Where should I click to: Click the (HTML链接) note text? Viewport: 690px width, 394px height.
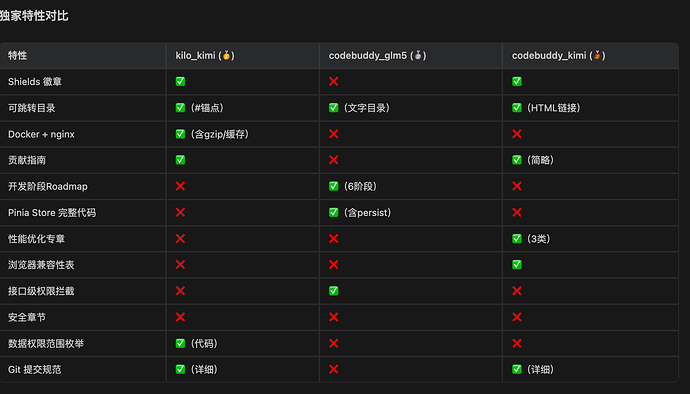coord(553,108)
